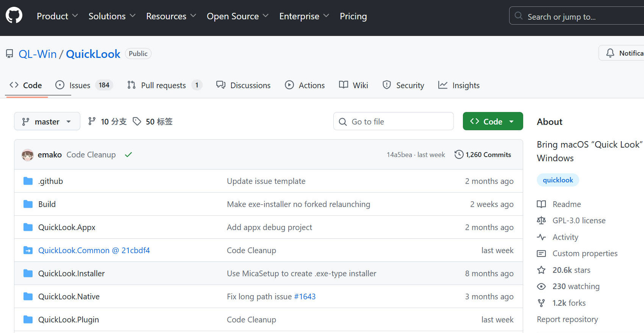
Task: Open the Wiki tab
Action: pos(353,85)
